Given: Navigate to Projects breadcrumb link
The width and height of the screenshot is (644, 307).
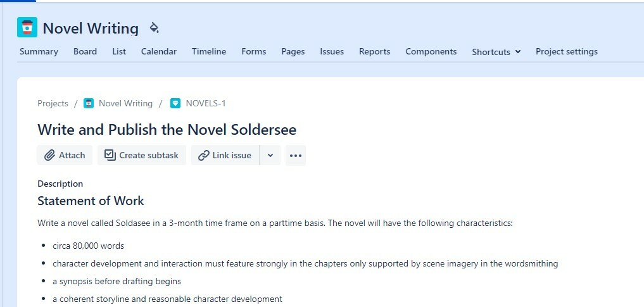Looking at the screenshot, I should (53, 103).
